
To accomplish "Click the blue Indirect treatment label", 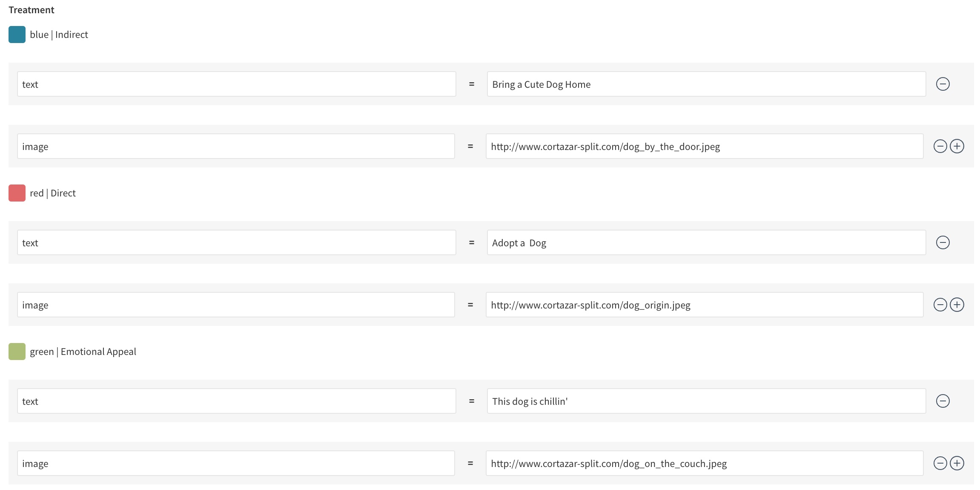I will click(58, 35).
